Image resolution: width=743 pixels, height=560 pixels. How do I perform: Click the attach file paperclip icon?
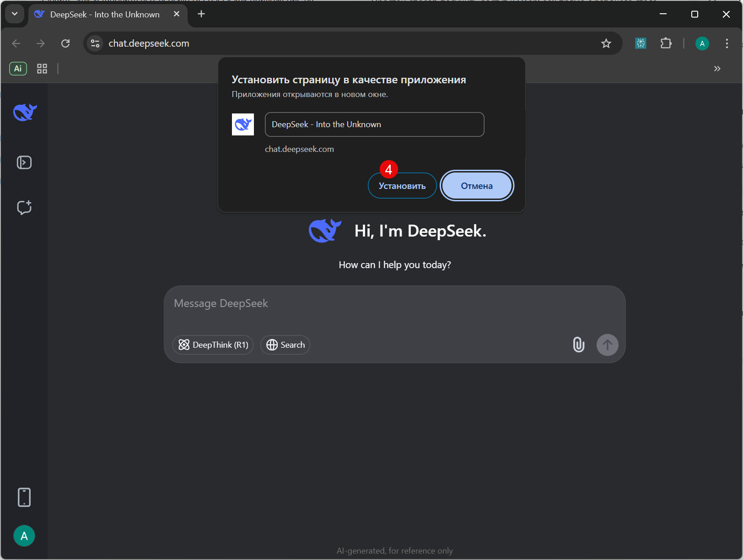tap(579, 345)
